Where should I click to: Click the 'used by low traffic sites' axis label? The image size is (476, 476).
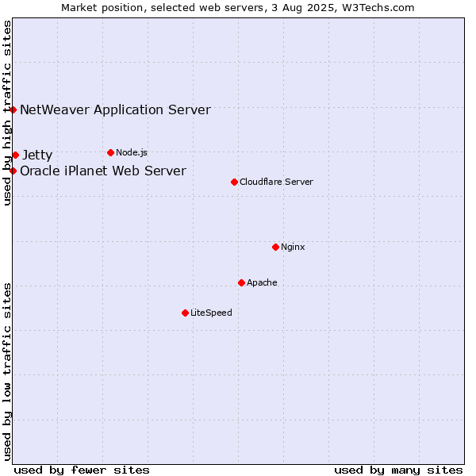(x=7, y=372)
